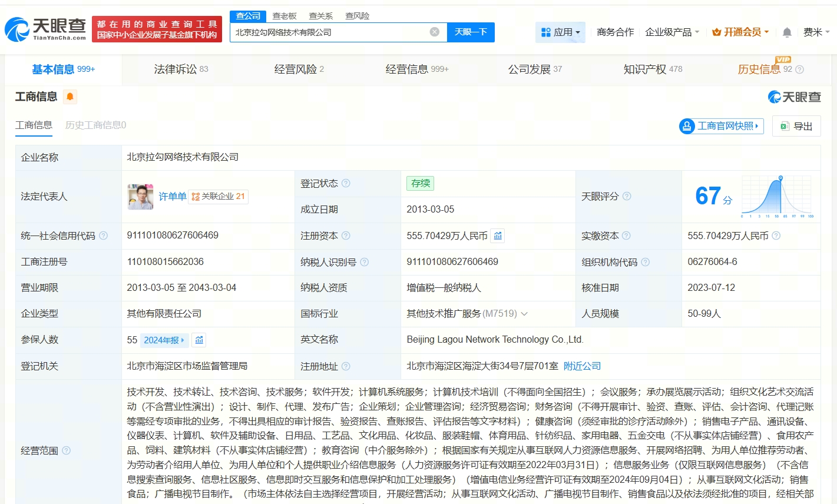Open the 应用 dropdown
The image size is (837, 504).
561,32
